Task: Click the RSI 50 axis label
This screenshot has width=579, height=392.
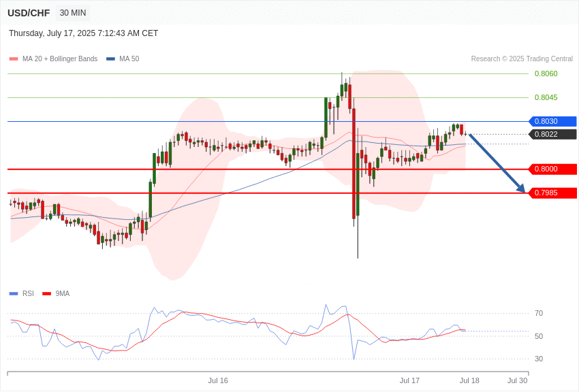Action: pos(539,336)
